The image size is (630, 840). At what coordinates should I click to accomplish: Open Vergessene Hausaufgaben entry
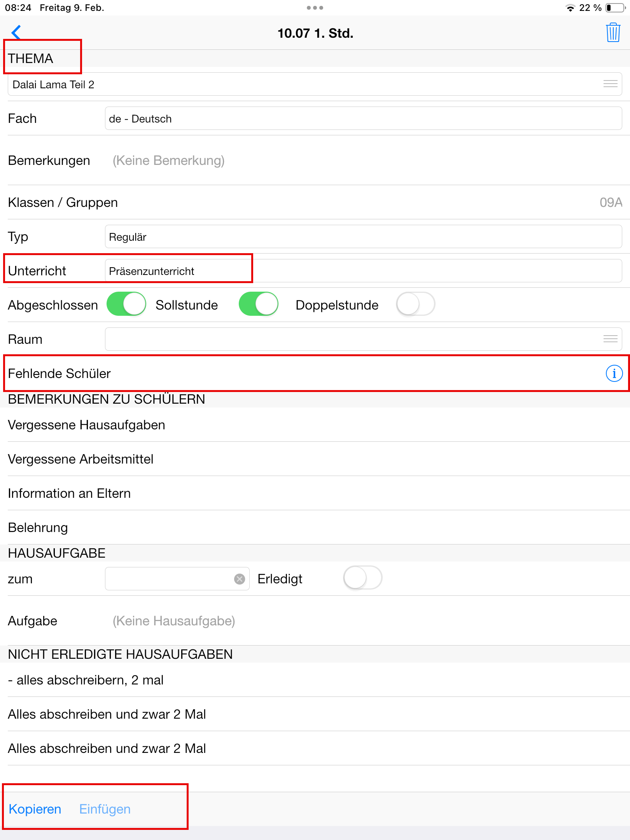pyautogui.click(x=315, y=425)
